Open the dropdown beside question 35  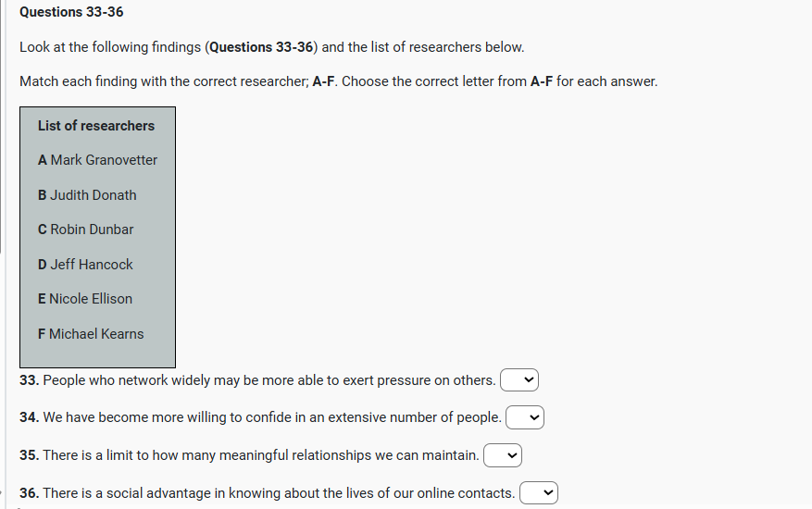(x=503, y=455)
